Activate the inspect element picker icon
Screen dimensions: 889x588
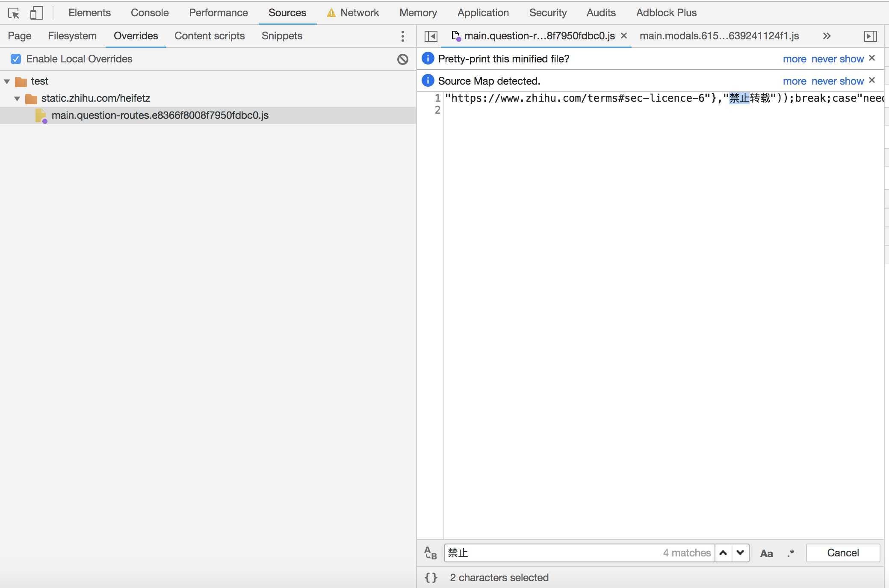point(14,13)
